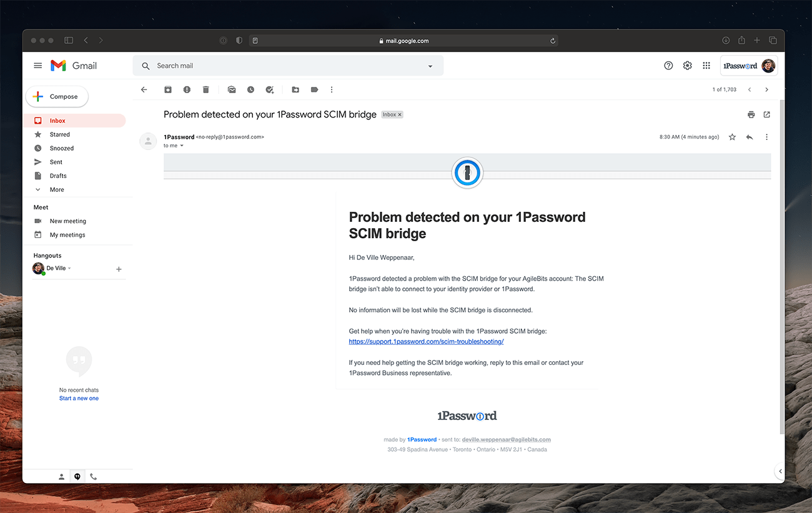
Task: Click the search magnifier icon
Action: [x=146, y=66]
